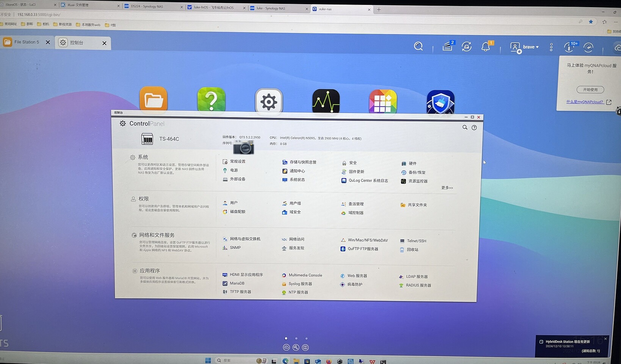
Task: Open the 权限 category heading
Action: tap(144, 199)
